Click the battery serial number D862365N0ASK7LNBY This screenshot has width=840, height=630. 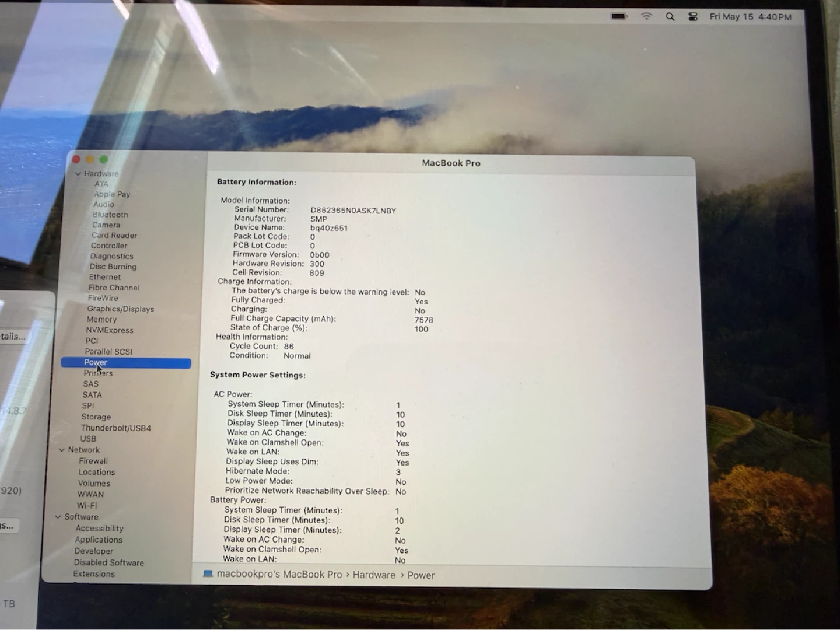pos(353,211)
